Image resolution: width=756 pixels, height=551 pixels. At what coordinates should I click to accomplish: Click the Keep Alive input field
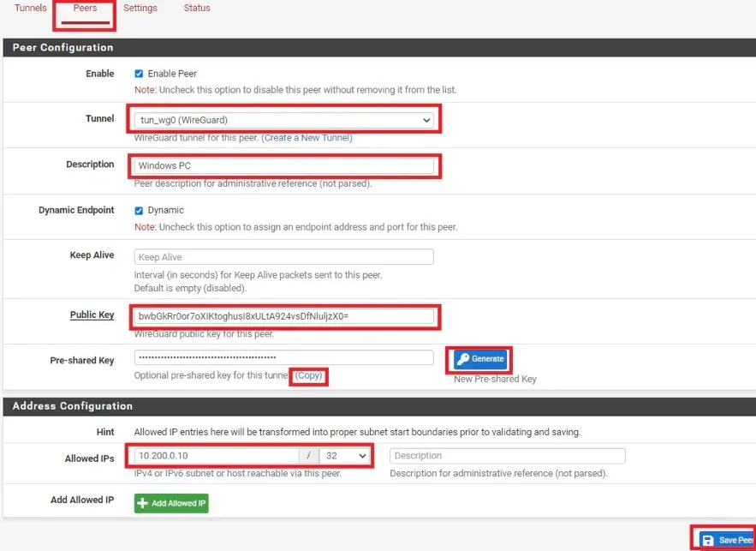[284, 257]
